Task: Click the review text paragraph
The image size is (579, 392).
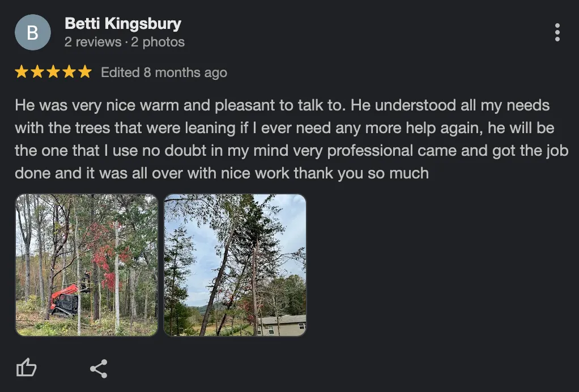Action: tap(292, 139)
